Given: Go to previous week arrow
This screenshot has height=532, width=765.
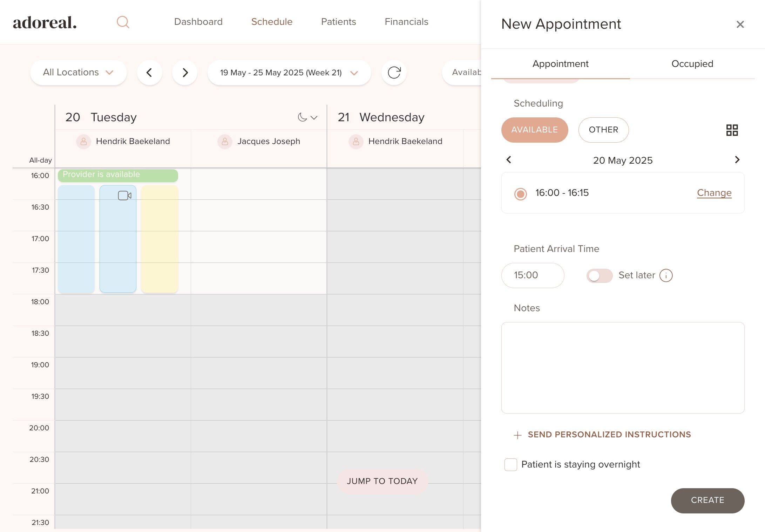Looking at the screenshot, I should pyautogui.click(x=149, y=73).
